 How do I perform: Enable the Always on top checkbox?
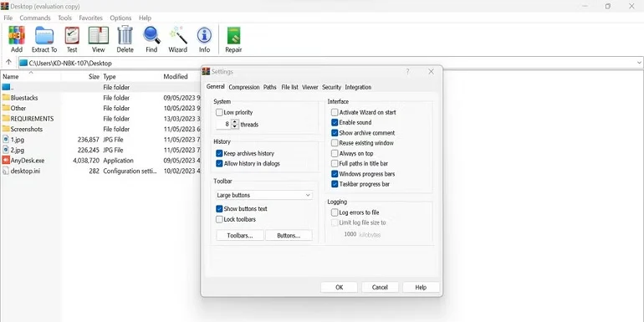click(335, 153)
